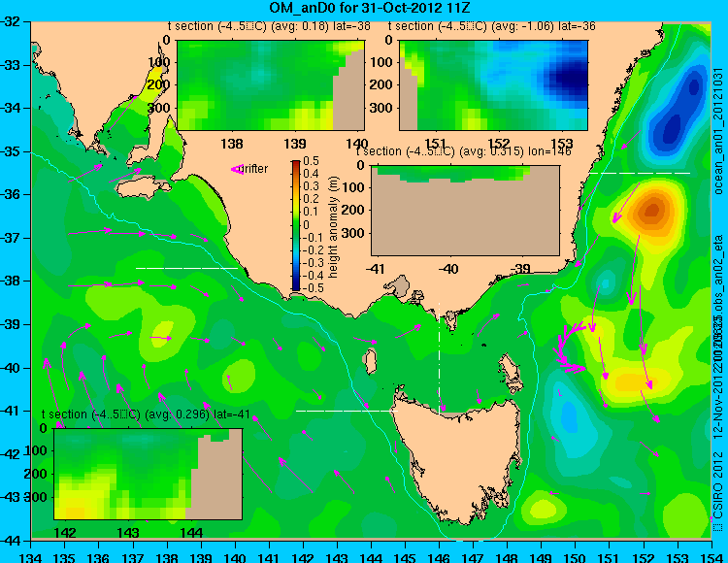Click the '138' tick on lat=-38 inset
The height and width of the screenshot is (563, 728).
click(x=232, y=144)
